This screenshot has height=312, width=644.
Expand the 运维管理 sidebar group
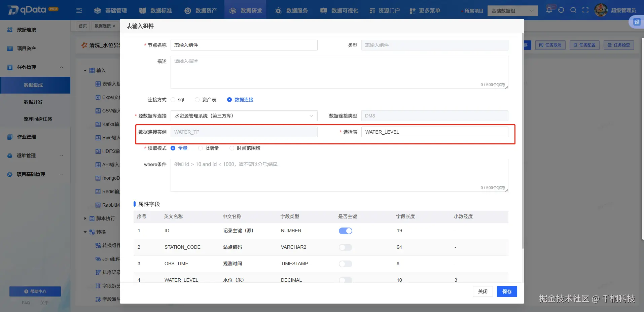point(62,155)
